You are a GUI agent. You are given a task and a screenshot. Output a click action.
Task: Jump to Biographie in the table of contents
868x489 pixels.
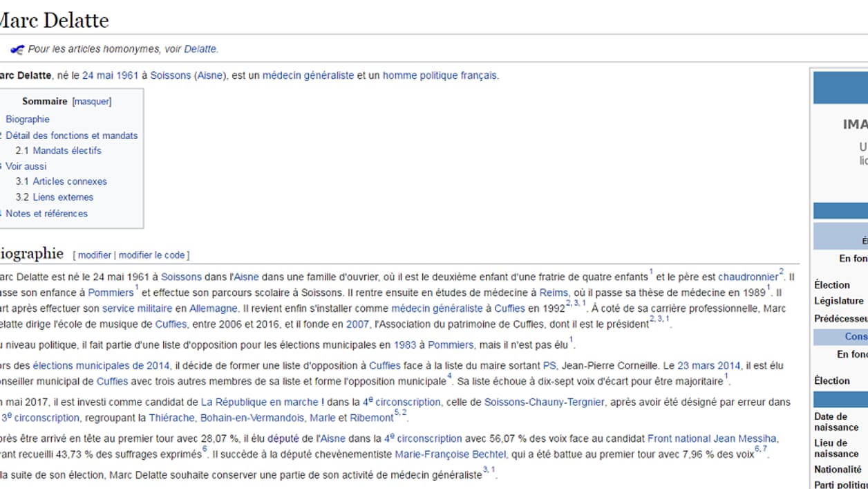coord(28,119)
